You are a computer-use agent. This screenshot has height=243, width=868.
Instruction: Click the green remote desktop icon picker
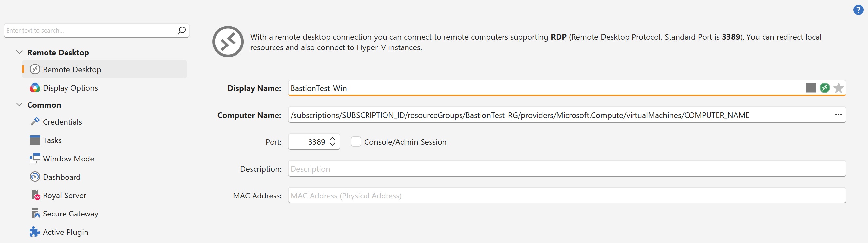pos(824,88)
